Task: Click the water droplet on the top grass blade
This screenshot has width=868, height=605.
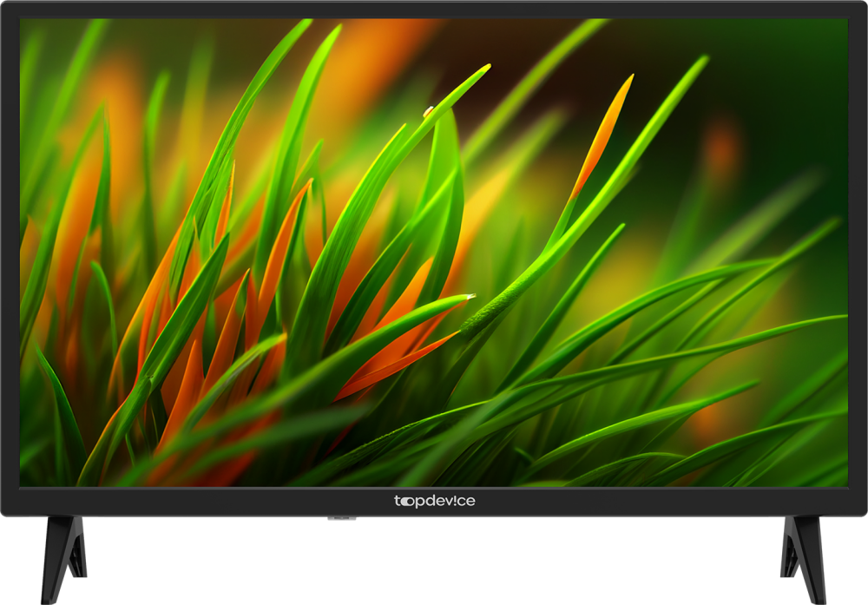Action: click(x=428, y=111)
